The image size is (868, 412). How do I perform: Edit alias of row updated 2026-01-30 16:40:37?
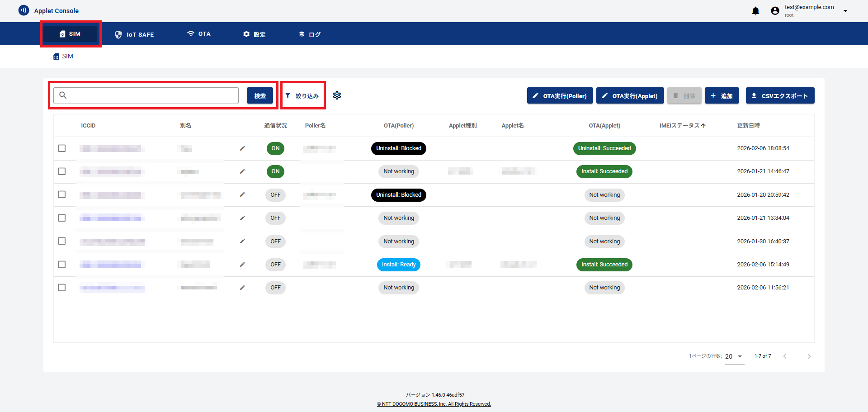242,242
